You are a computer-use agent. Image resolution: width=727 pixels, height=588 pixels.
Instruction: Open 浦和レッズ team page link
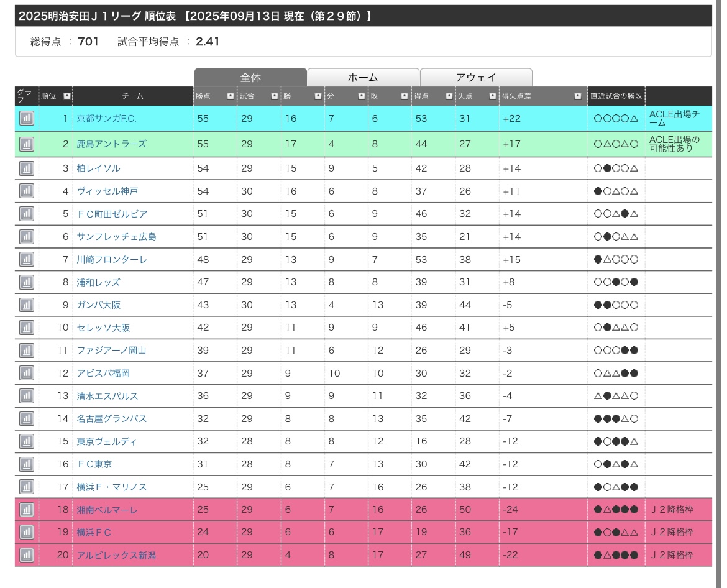coord(98,282)
